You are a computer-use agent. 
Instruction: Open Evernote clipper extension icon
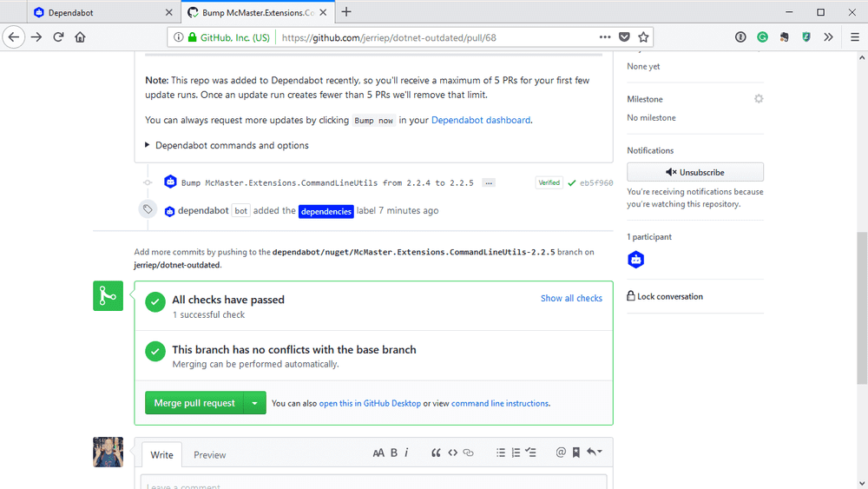(x=785, y=37)
